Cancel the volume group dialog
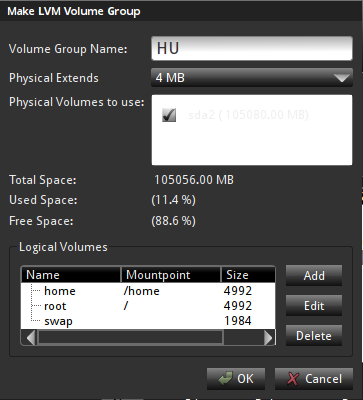363x400 pixels. 314,379
